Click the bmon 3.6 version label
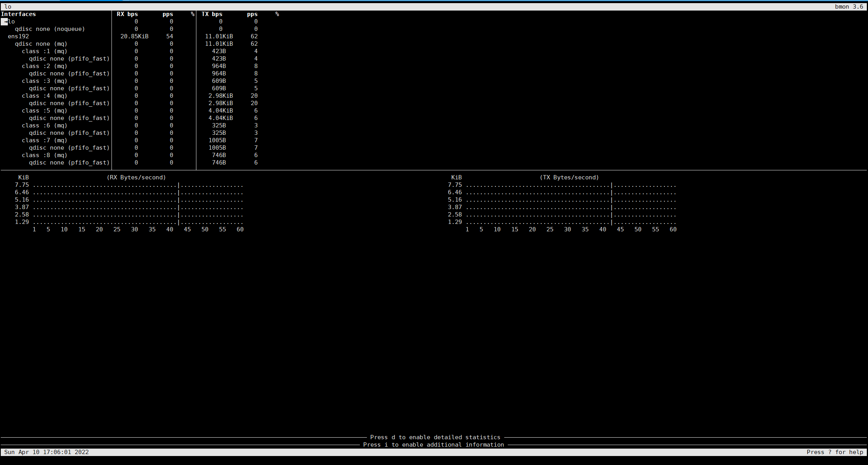 pos(849,7)
